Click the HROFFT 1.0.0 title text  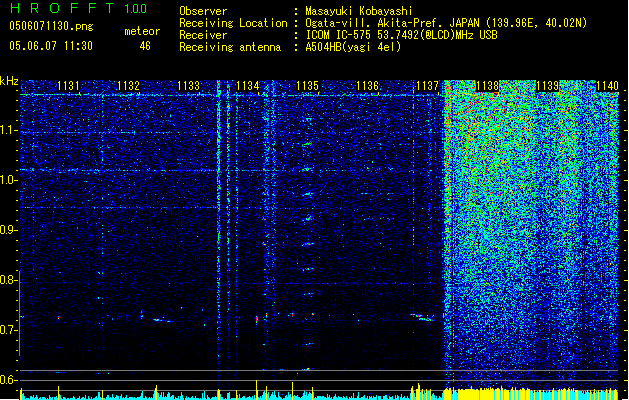pos(78,8)
